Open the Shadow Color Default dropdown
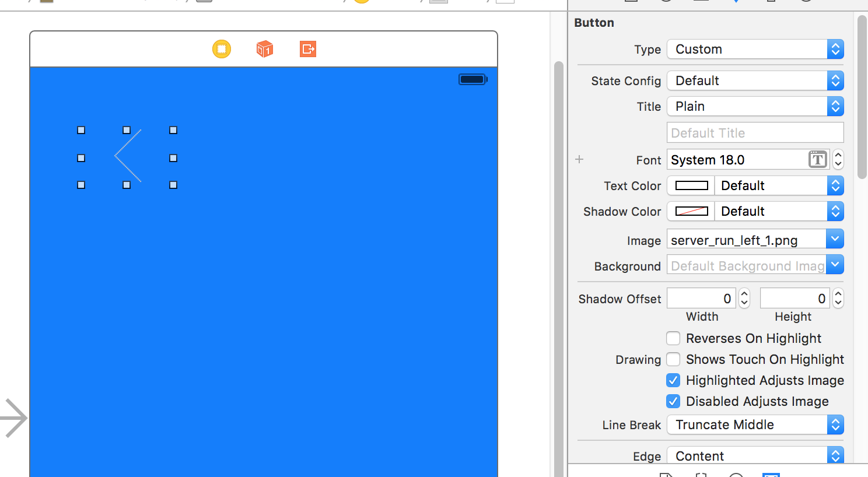 779,211
